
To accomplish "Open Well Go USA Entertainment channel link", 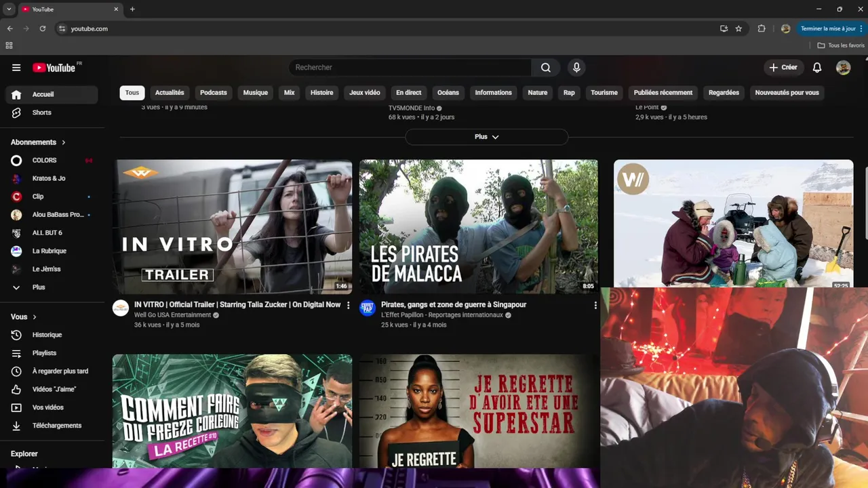I will coord(172,315).
